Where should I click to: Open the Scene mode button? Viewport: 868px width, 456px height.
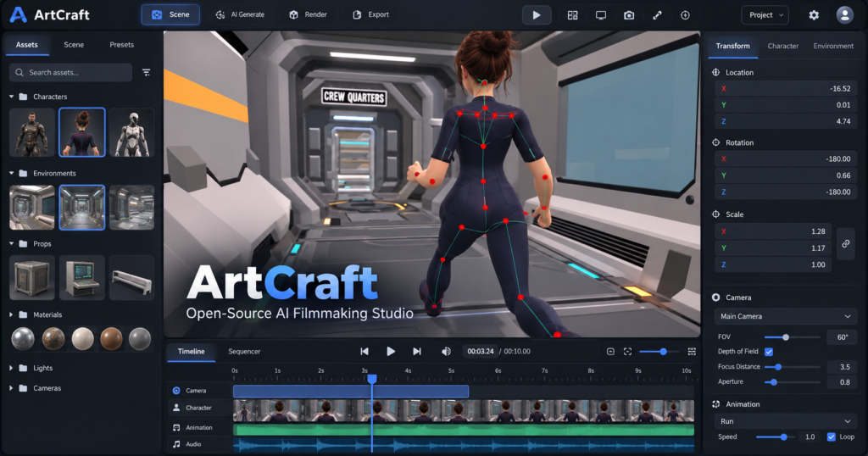[x=170, y=15]
